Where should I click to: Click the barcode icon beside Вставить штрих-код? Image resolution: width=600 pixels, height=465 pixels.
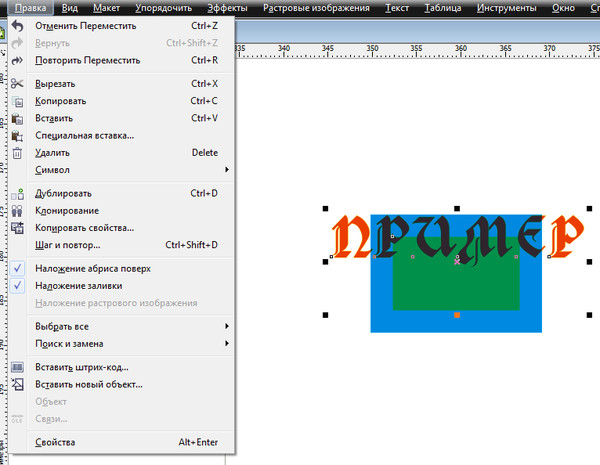pyautogui.click(x=17, y=367)
